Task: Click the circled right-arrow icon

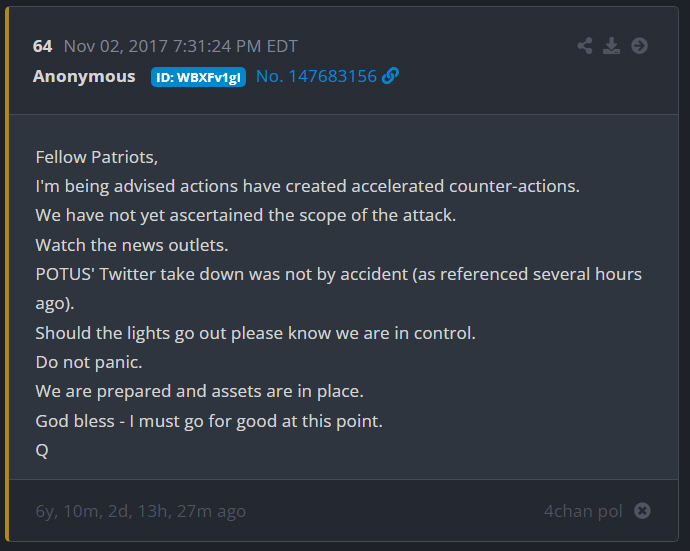Action: (x=639, y=46)
